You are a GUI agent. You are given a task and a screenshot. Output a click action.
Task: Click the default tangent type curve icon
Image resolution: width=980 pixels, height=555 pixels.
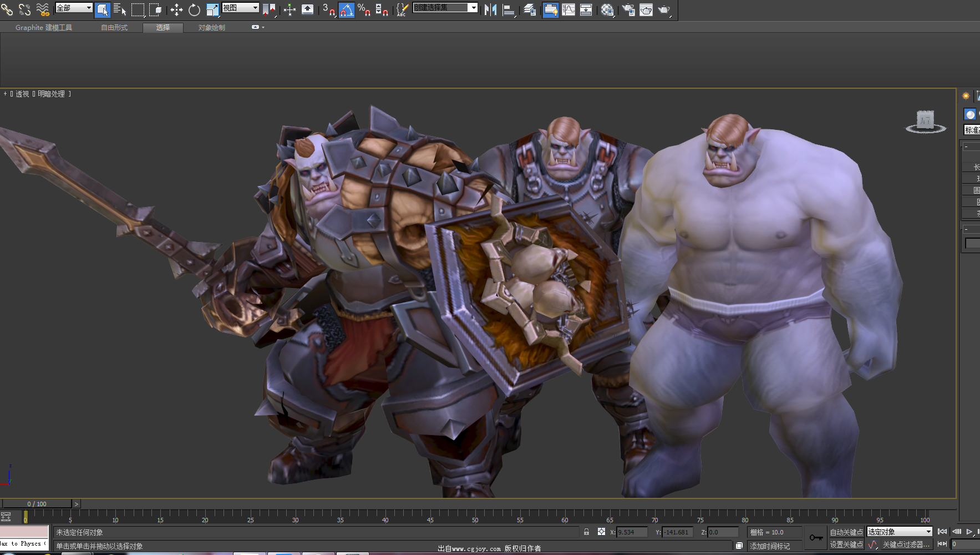click(x=872, y=545)
